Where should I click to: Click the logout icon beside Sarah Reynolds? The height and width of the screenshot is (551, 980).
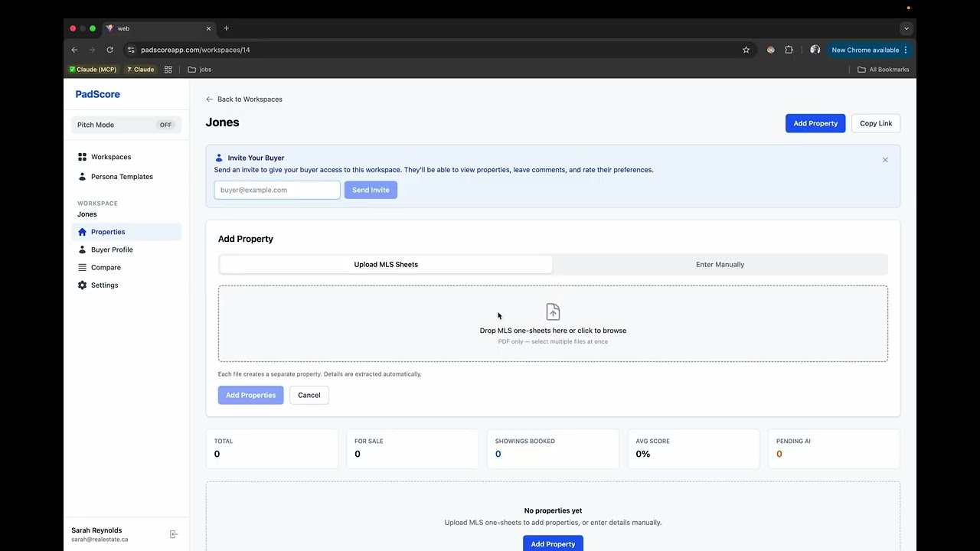pos(174,534)
